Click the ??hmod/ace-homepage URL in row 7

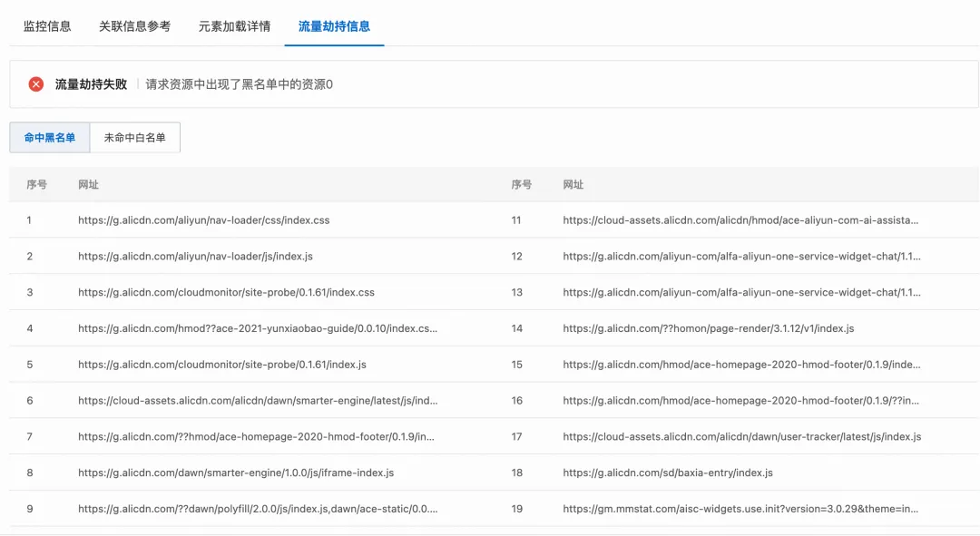tap(256, 436)
